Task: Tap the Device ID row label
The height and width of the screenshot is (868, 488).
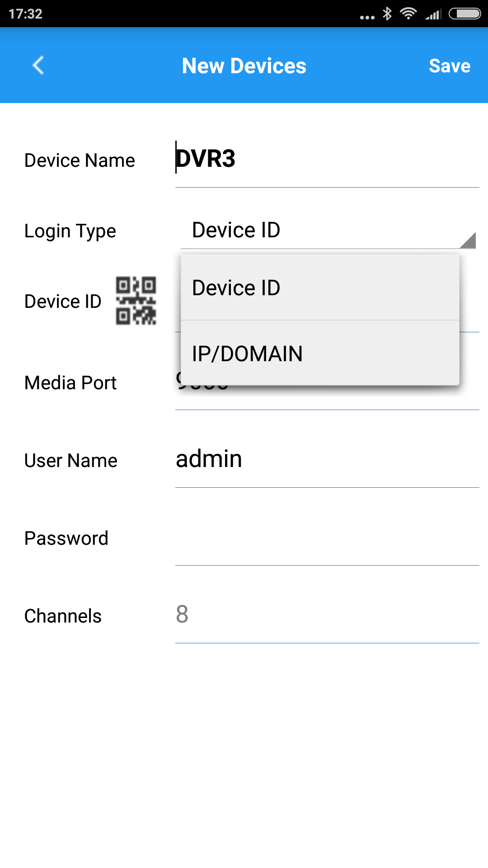Action: pyautogui.click(x=63, y=302)
